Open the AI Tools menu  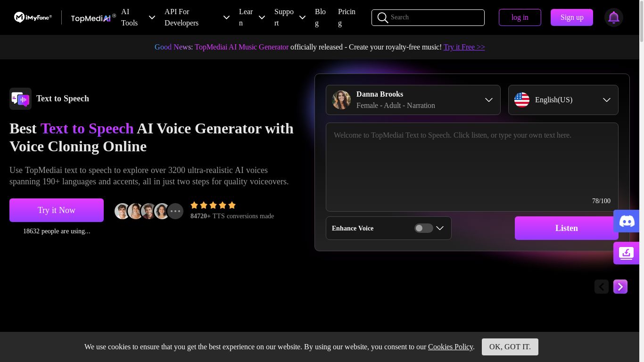coord(130,17)
